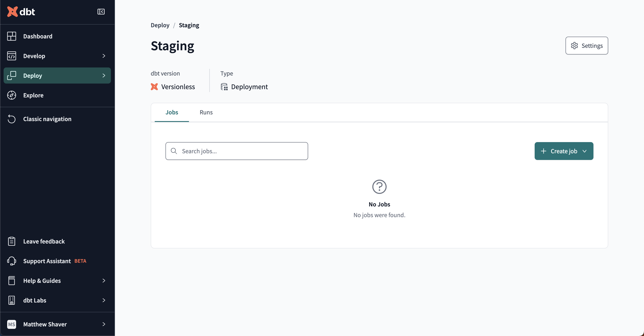The height and width of the screenshot is (336, 644).
Task: Open the Develop section icon
Action: click(x=11, y=56)
